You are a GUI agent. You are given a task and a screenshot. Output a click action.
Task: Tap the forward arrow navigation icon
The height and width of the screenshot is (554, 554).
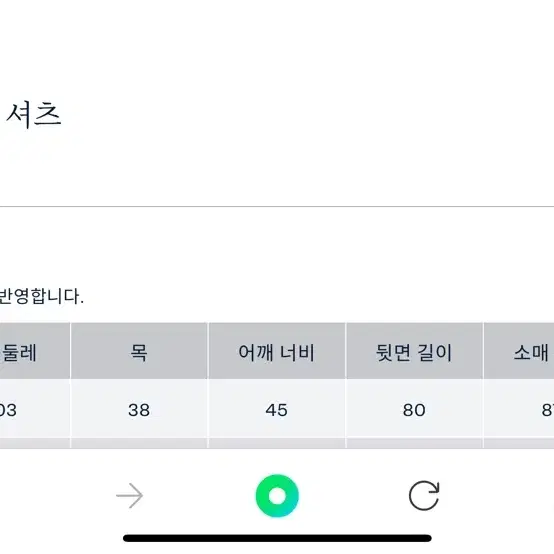(x=130, y=495)
